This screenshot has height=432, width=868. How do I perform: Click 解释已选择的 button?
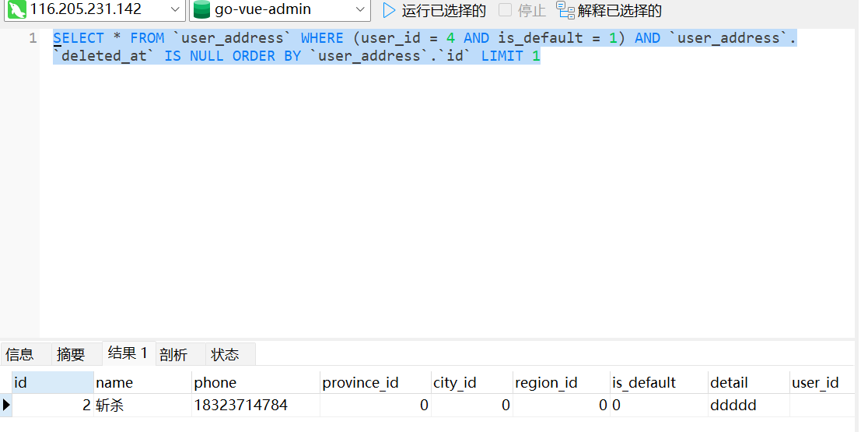point(619,10)
